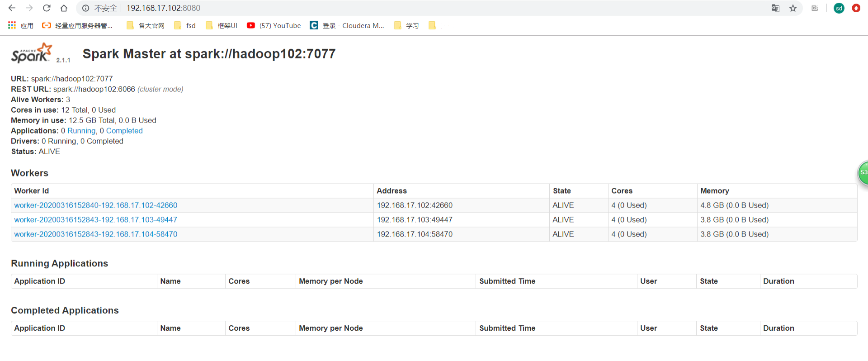The width and height of the screenshot is (868, 361).
Task: Go to the browser home page icon
Action: (x=64, y=8)
